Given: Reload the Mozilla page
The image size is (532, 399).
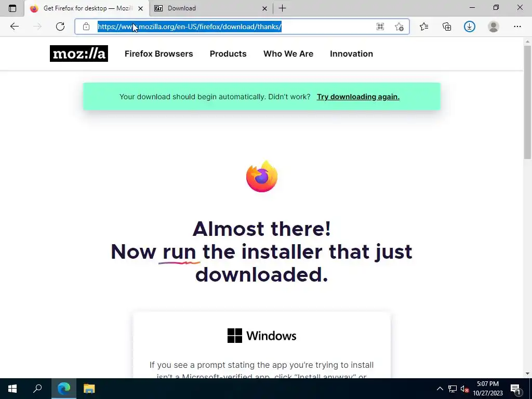Looking at the screenshot, I should coord(60,26).
